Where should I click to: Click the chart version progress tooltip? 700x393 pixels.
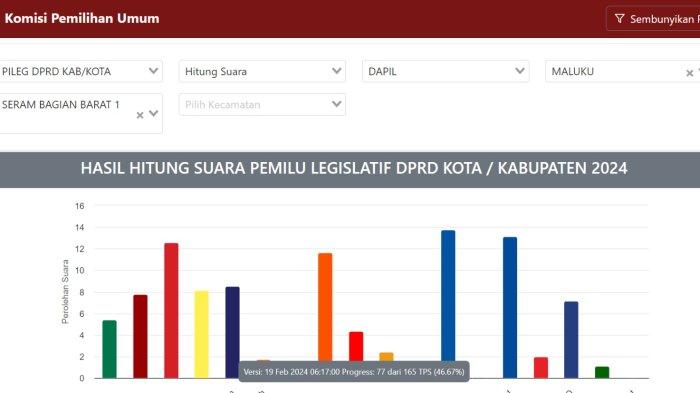tap(354, 372)
